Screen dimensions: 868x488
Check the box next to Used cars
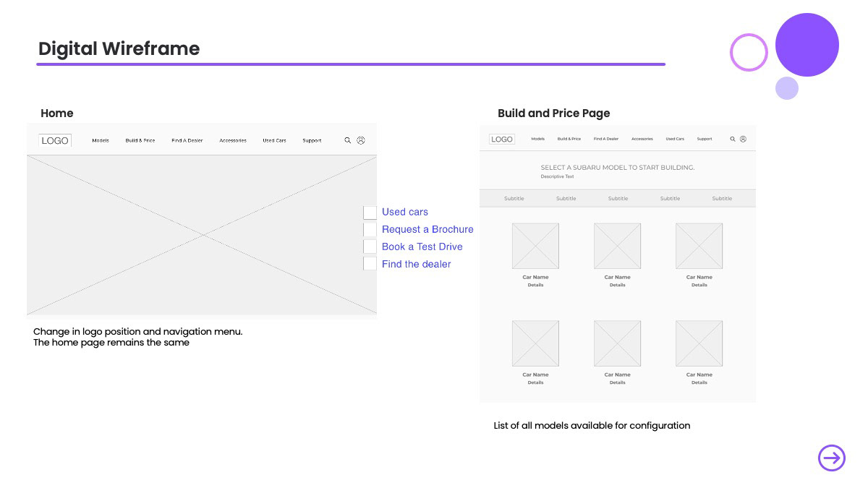370,212
